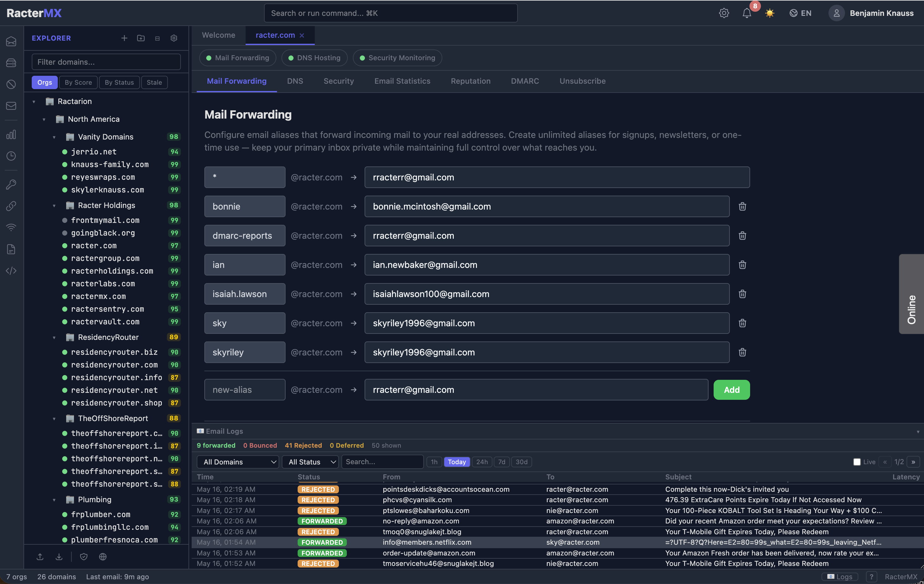Collapse the ResidencyRouter group

(x=54, y=337)
